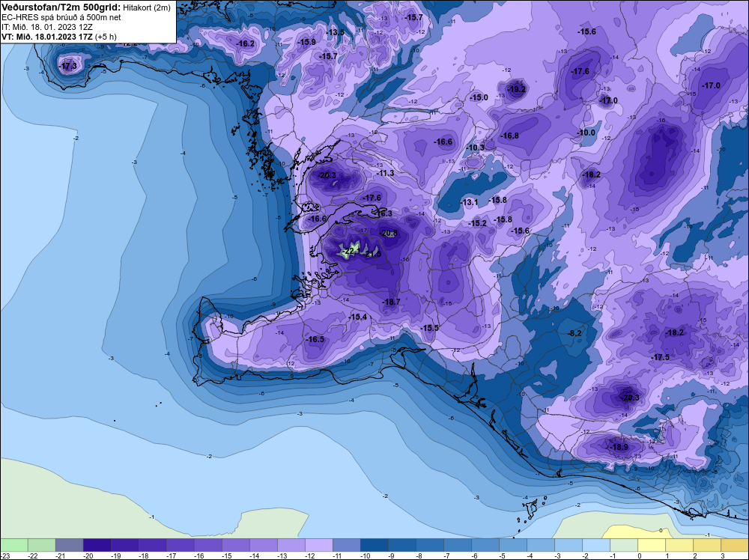Click the -10.0 temperature value
The image size is (749, 560).
tap(586, 133)
